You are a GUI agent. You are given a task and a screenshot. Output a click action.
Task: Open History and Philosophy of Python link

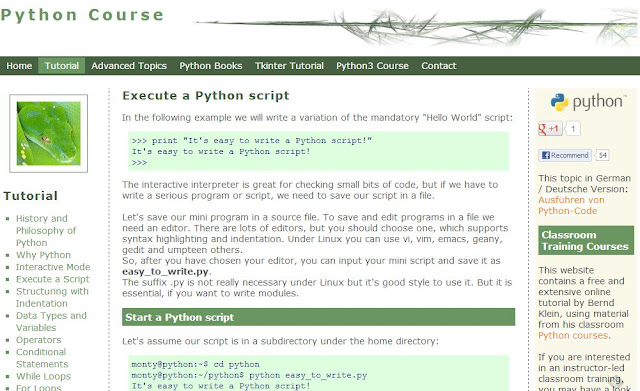[46, 231]
